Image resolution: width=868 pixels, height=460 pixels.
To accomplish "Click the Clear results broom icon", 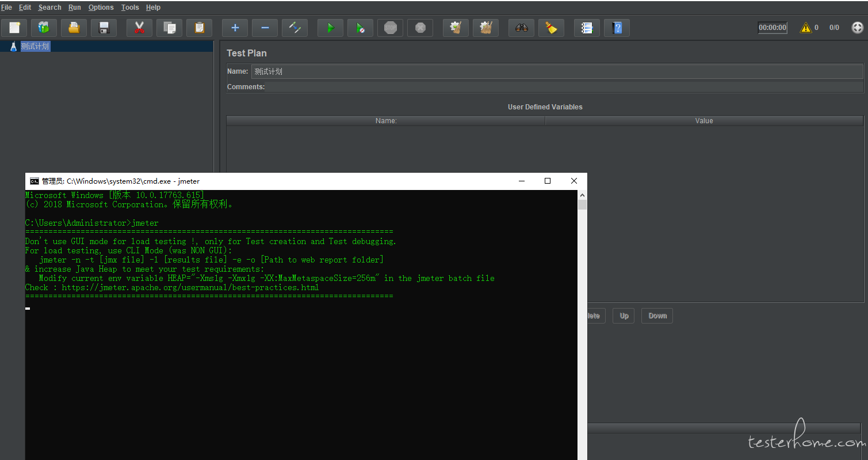I will [456, 28].
